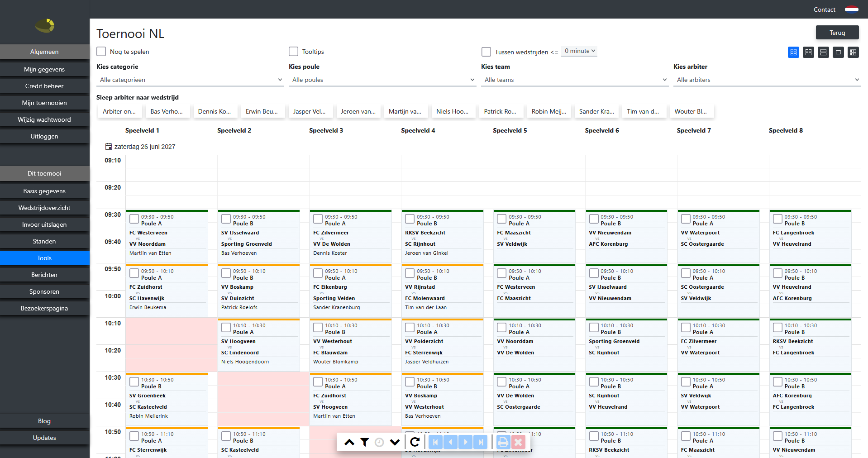The width and height of the screenshot is (868, 458).
Task: Jump to first with skip-back icon
Action: [435, 442]
